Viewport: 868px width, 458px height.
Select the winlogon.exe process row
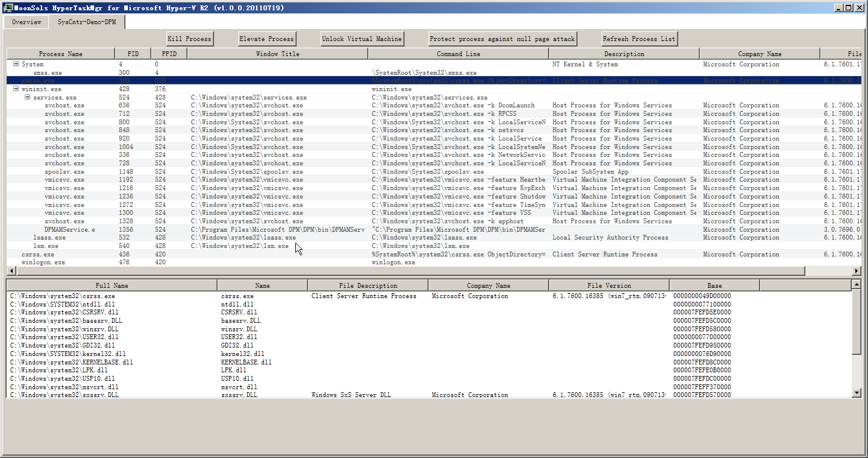434,262
